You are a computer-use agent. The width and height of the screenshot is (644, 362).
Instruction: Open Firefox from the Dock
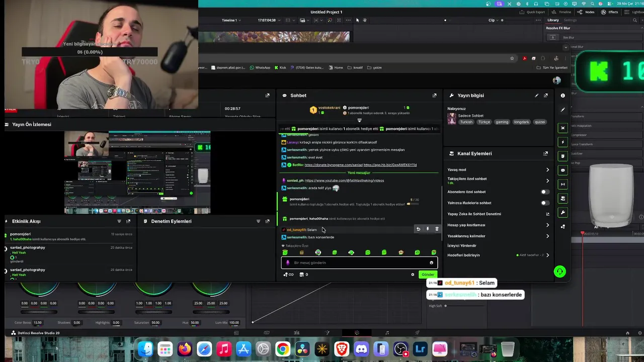[185, 349]
